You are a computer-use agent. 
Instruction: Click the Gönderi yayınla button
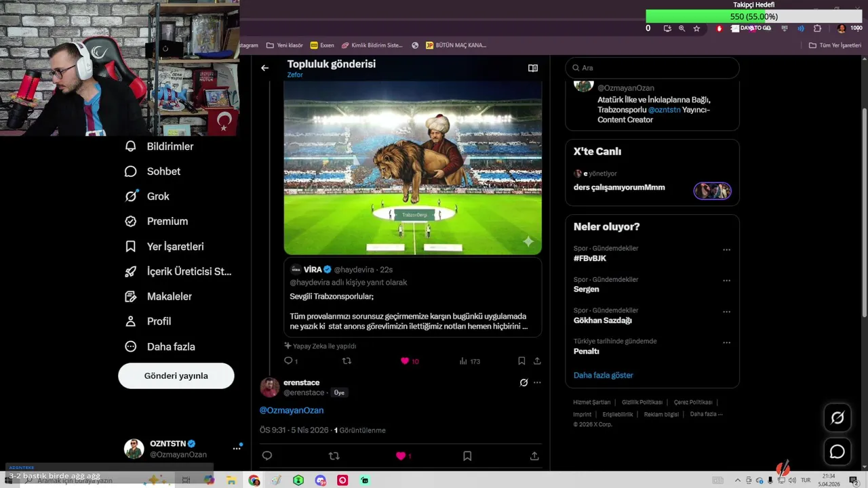176,375
